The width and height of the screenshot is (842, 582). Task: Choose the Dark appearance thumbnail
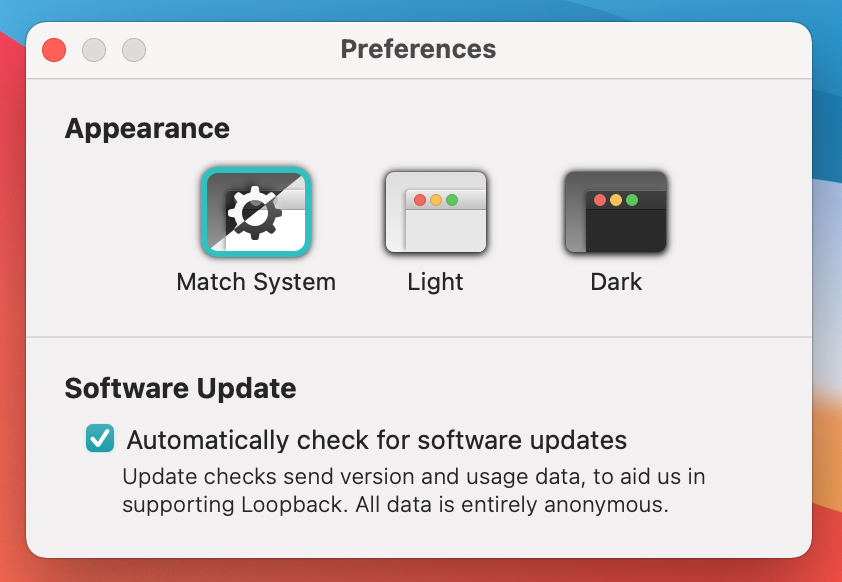[616, 212]
